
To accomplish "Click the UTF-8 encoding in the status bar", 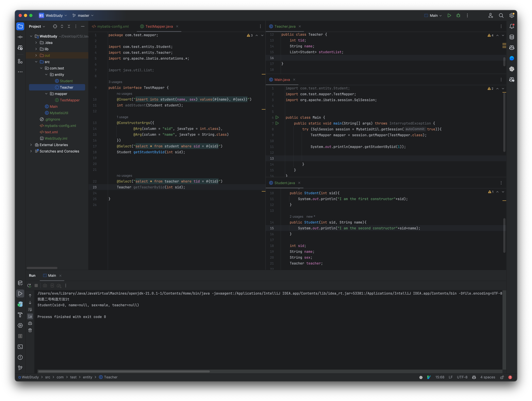I will pos(462,377).
